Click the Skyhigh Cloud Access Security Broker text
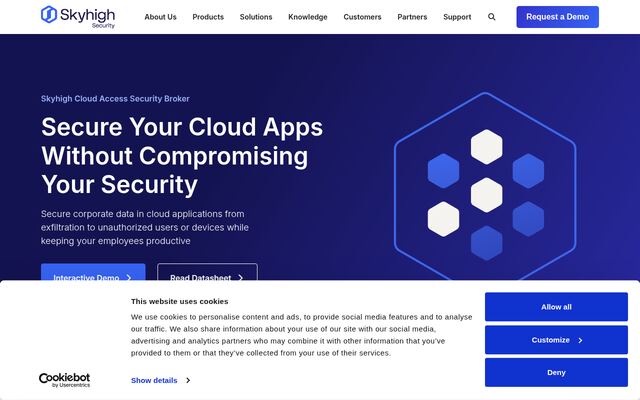The height and width of the screenshot is (400, 640). (115, 99)
